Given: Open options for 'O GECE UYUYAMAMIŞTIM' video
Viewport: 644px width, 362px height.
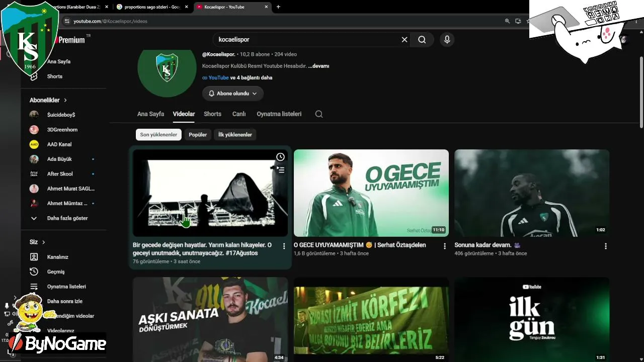Looking at the screenshot, I should click(x=444, y=246).
